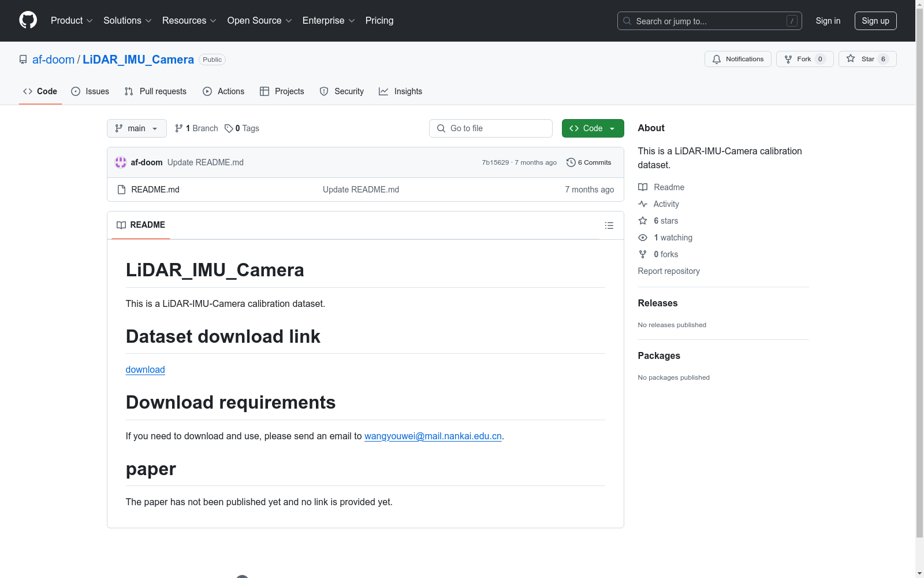Click the 'Update README.md' latest commit message
The width and height of the screenshot is (924, 578).
[206, 162]
